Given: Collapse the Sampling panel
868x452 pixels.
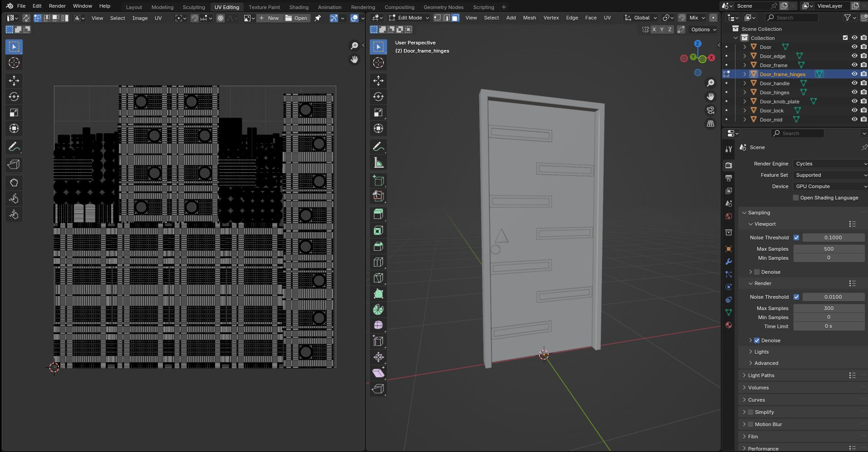Looking at the screenshot, I should [x=744, y=213].
